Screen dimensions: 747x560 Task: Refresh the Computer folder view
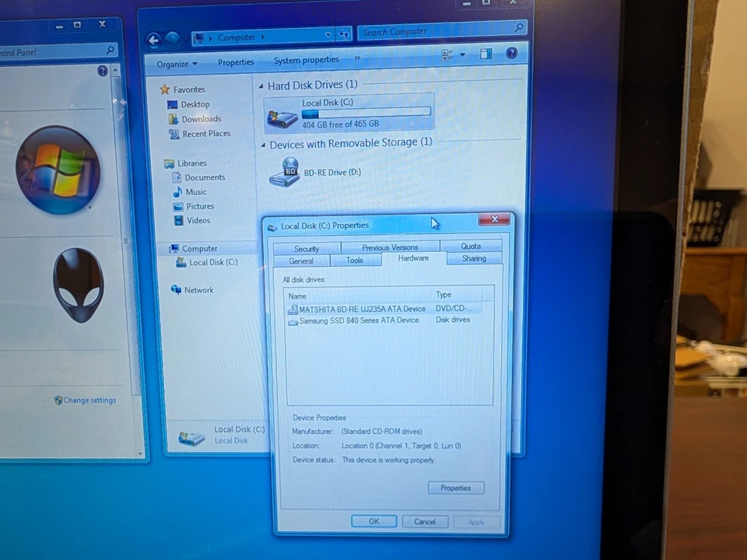pos(343,34)
